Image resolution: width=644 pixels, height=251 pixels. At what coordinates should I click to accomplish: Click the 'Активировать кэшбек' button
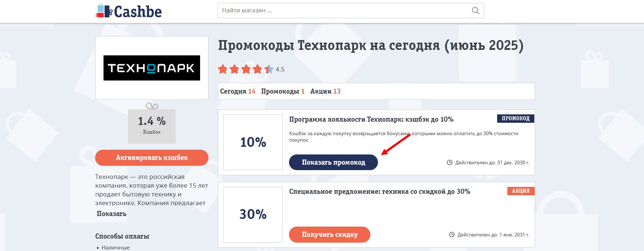[x=152, y=158]
